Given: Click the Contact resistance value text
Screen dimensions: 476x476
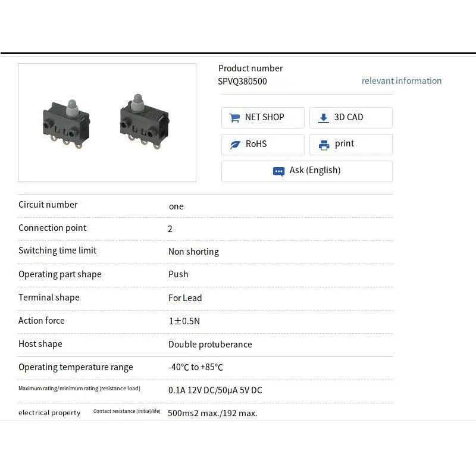Looking at the screenshot, I should coord(212,413).
